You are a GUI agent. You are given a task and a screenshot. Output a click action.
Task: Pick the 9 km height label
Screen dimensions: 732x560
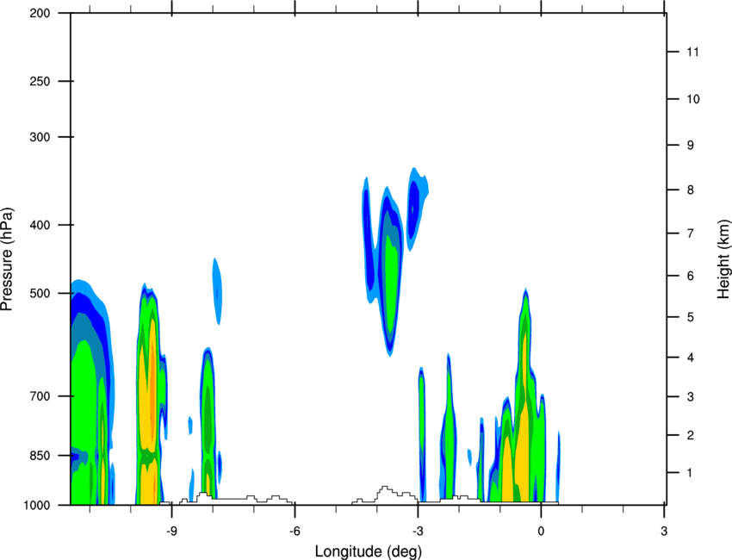point(691,146)
